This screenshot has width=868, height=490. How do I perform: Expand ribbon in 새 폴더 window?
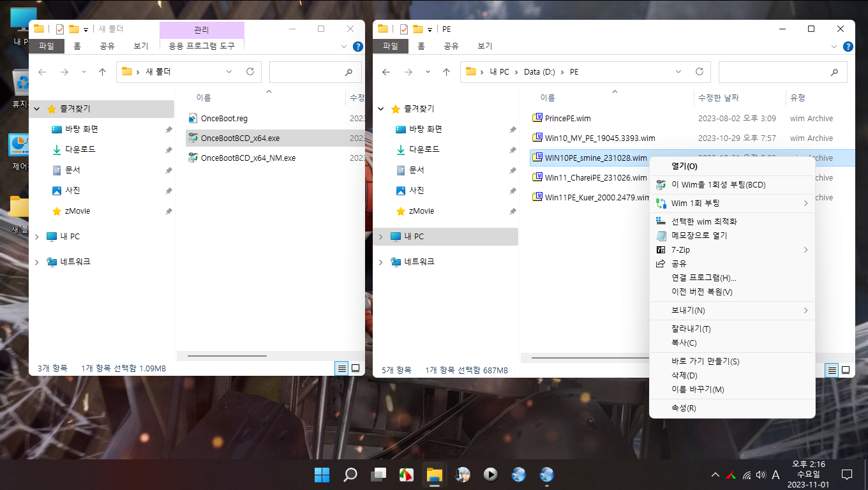point(345,47)
